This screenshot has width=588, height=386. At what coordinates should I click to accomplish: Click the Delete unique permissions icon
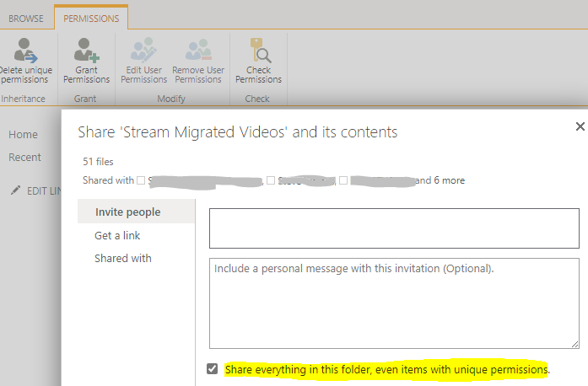click(25, 50)
